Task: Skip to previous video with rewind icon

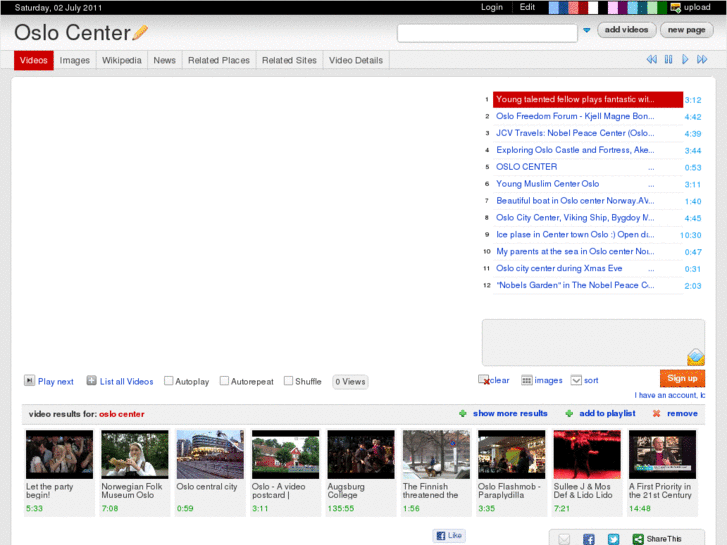Action: (x=651, y=59)
